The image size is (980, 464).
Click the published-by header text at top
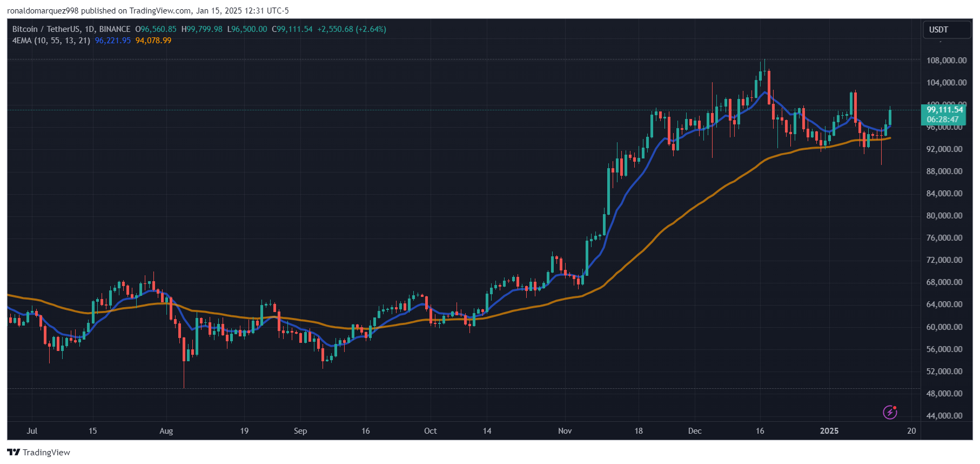click(x=148, y=11)
